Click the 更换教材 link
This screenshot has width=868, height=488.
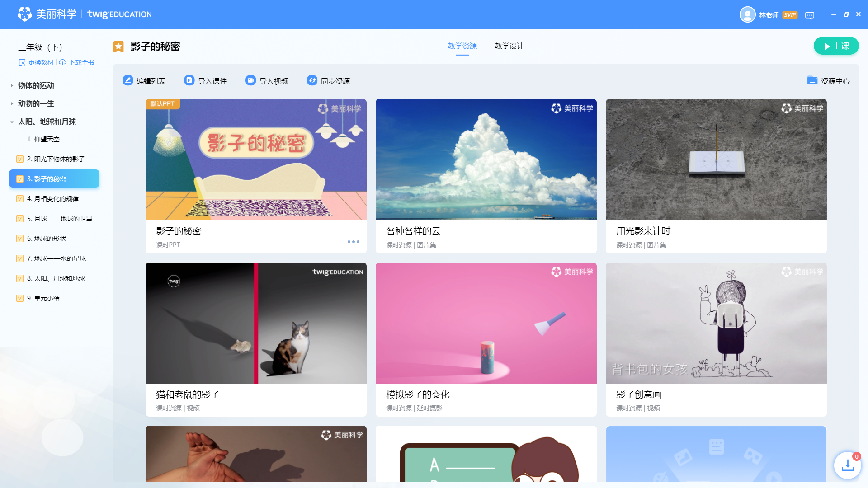pyautogui.click(x=41, y=62)
